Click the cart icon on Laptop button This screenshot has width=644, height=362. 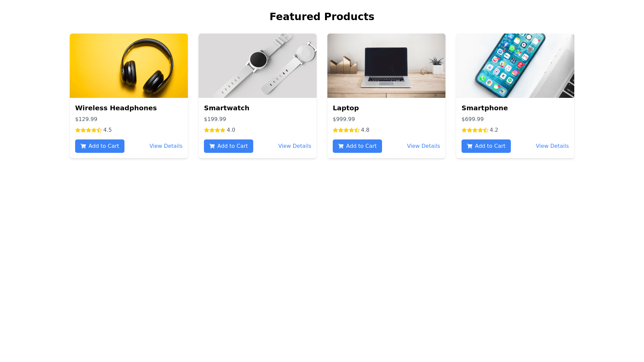[341, 146]
